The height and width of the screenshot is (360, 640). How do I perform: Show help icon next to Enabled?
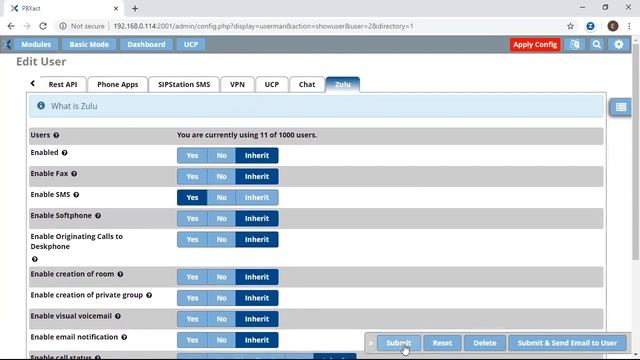coord(64,153)
